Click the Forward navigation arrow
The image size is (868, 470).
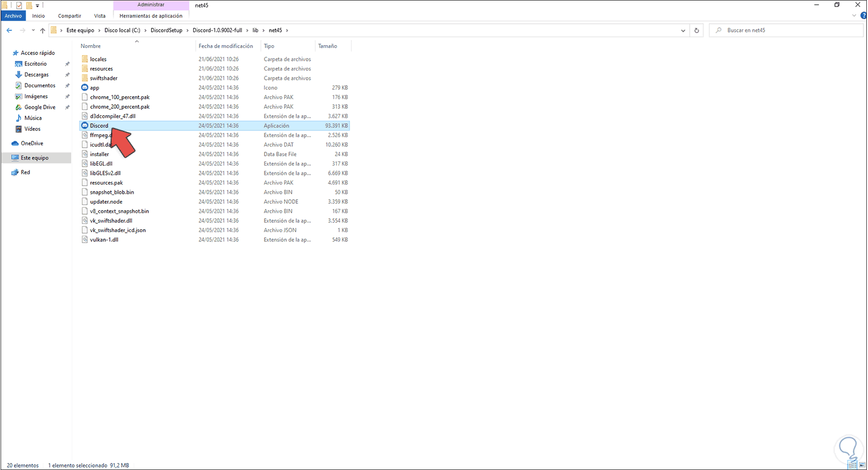[x=23, y=30]
